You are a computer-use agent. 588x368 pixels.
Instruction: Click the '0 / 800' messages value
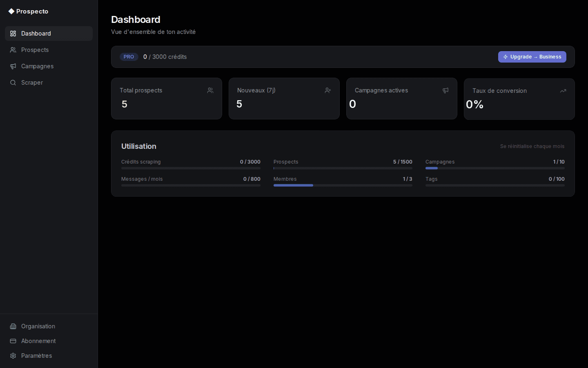252,179
